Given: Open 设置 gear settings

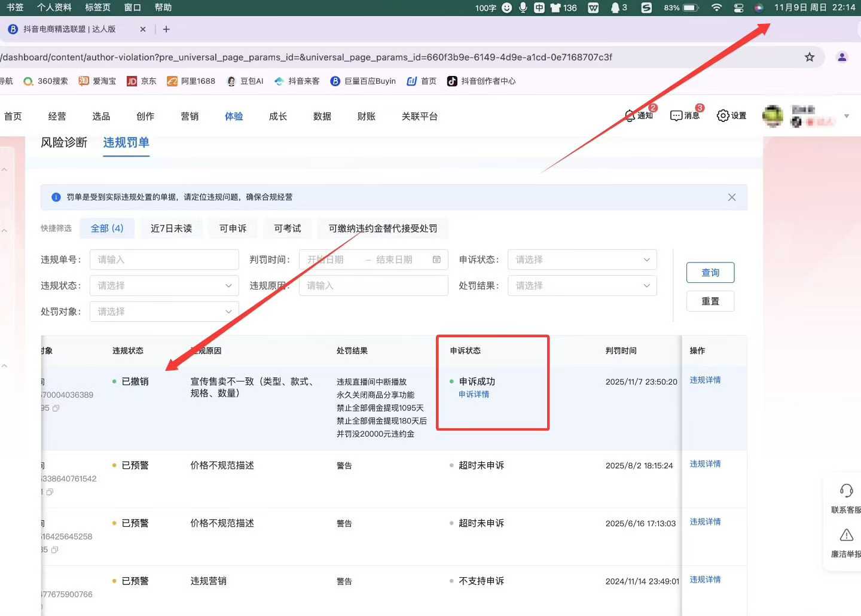Looking at the screenshot, I should [x=731, y=115].
